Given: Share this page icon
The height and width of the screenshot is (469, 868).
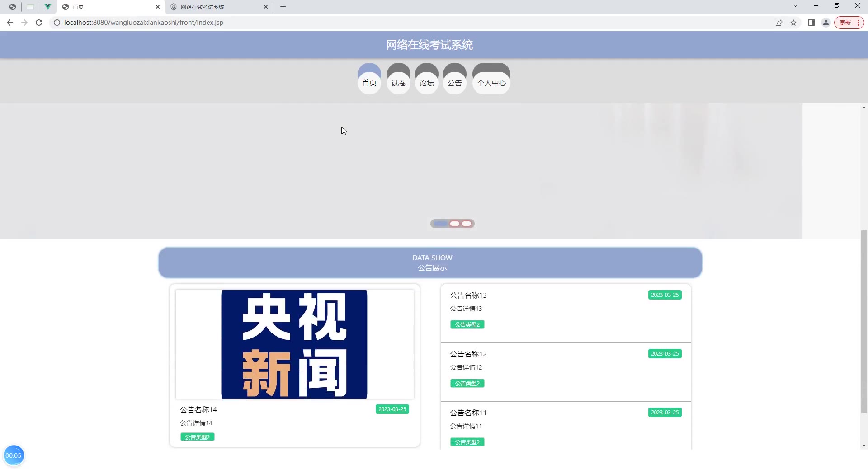Looking at the screenshot, I should [x=779, y=23].
